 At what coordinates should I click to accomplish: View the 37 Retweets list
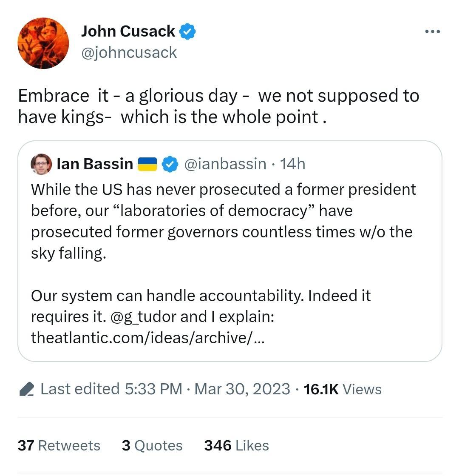pyautogui.click(x=59, y=445)
